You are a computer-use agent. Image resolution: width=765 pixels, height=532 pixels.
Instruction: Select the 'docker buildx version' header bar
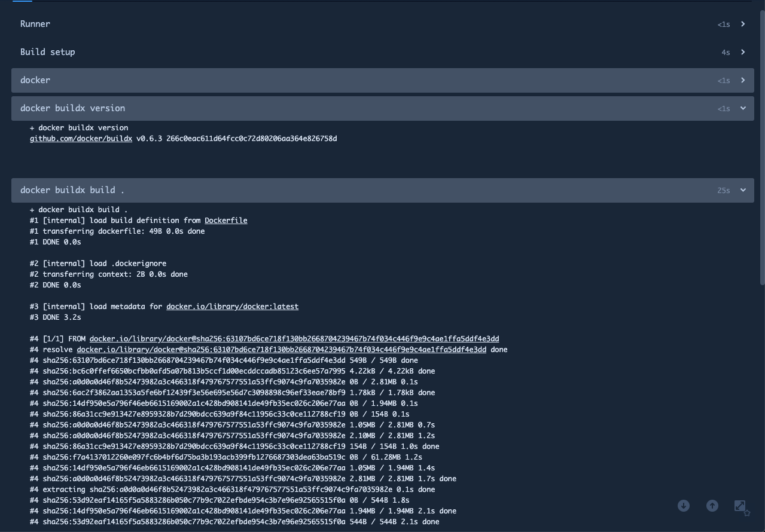[383, 108]
